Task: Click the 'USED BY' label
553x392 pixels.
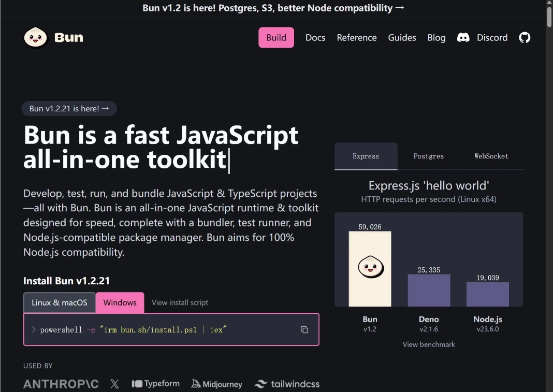Action: point(38,366)
